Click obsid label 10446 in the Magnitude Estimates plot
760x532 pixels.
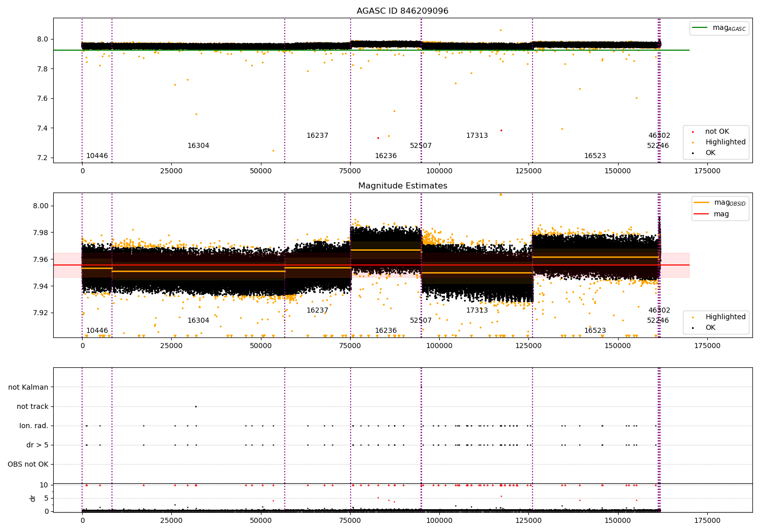tap(97, 331)
